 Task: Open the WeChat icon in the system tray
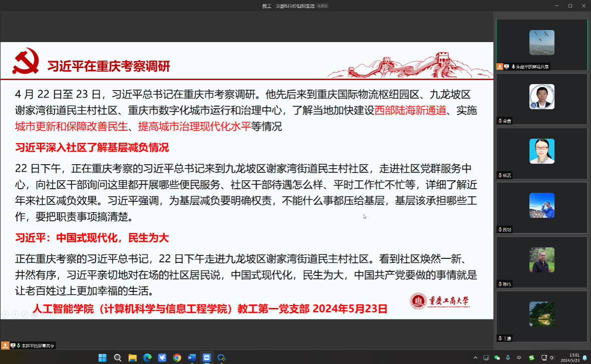coord(497,357)
